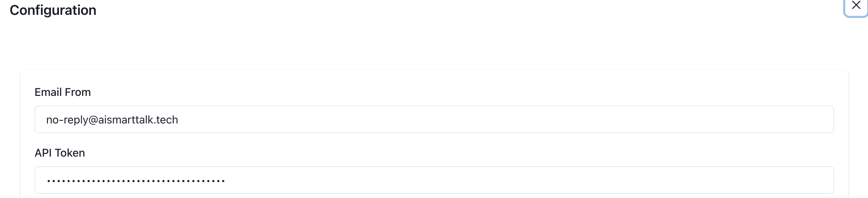The image size is (868, 198).
Task: Click the no-reply@aismarttalk.tech address text
Action: tap(112, 120)
